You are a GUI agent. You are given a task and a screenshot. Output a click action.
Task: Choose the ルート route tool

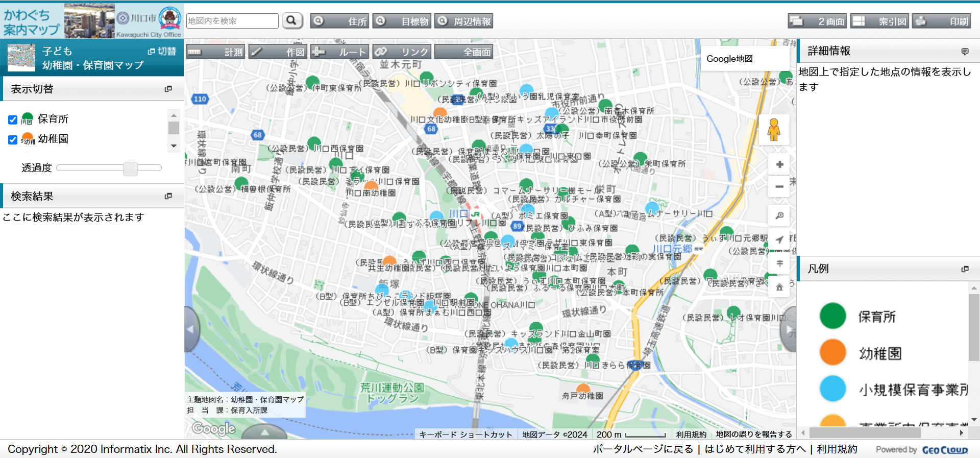point(339,52)
